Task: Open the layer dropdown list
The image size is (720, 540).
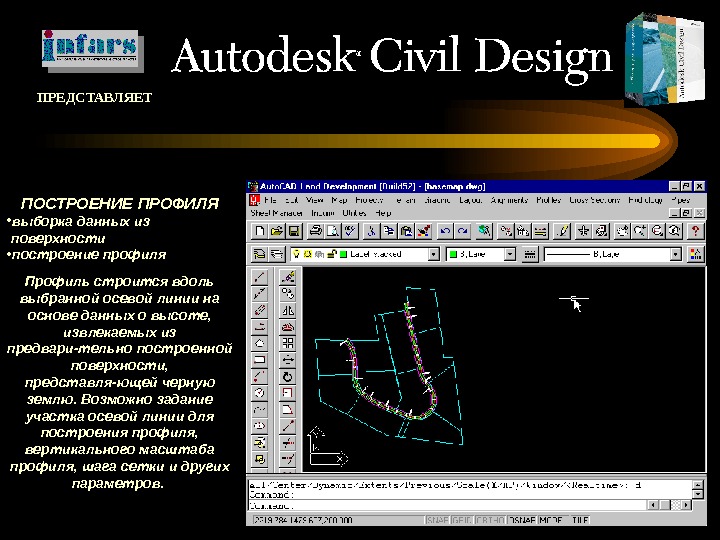Action: tap(433, 254)
